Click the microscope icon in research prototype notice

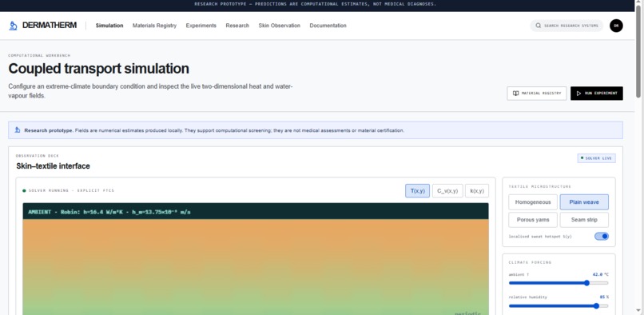pyautogui.click(x=18, y=130)
